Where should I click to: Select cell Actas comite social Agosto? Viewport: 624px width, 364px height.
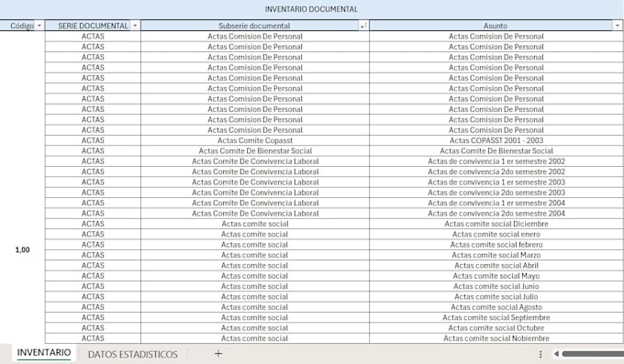pyautogui.click(x=496, y=307)
